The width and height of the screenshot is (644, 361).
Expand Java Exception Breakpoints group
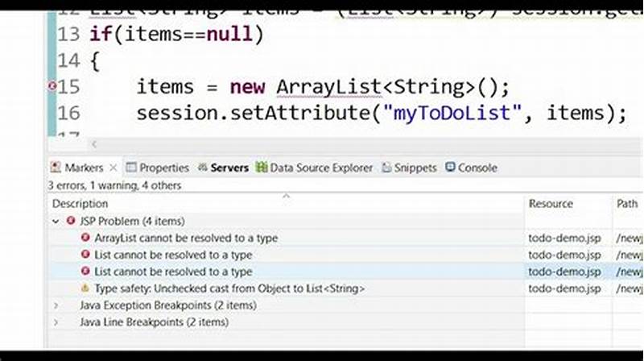click(56, 305)
